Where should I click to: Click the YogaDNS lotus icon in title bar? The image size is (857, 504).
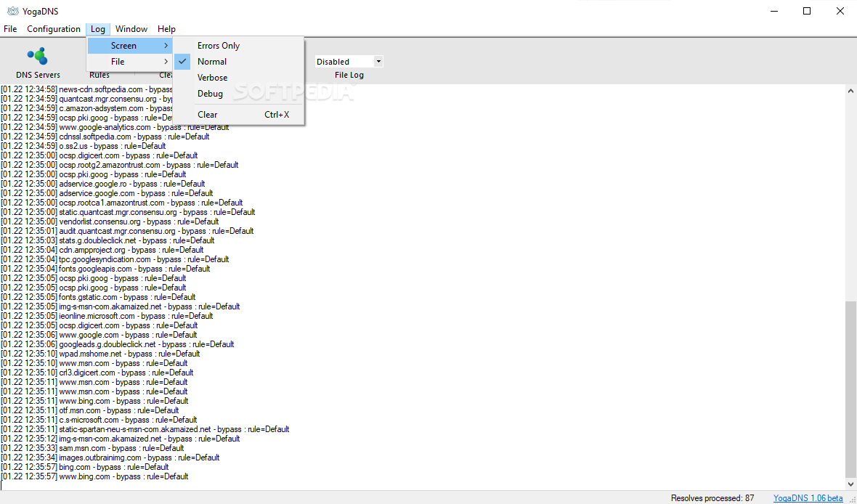coord(12,11)
